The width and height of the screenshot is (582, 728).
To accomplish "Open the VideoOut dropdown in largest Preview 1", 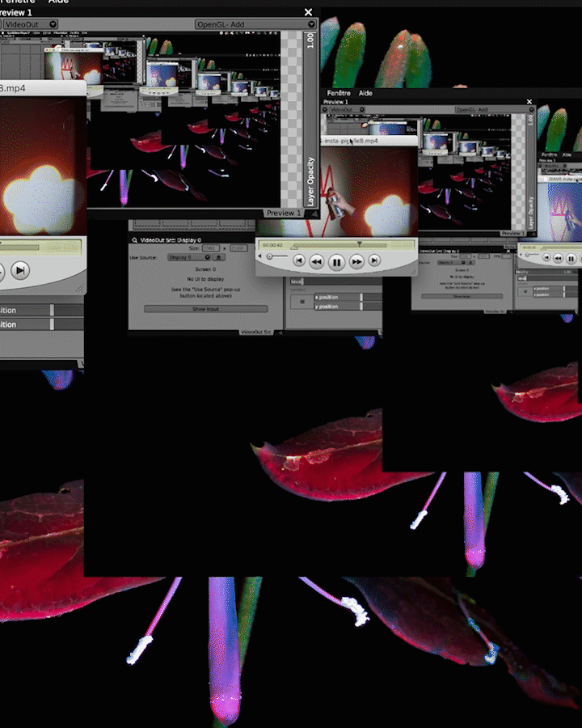I will 31,24.
